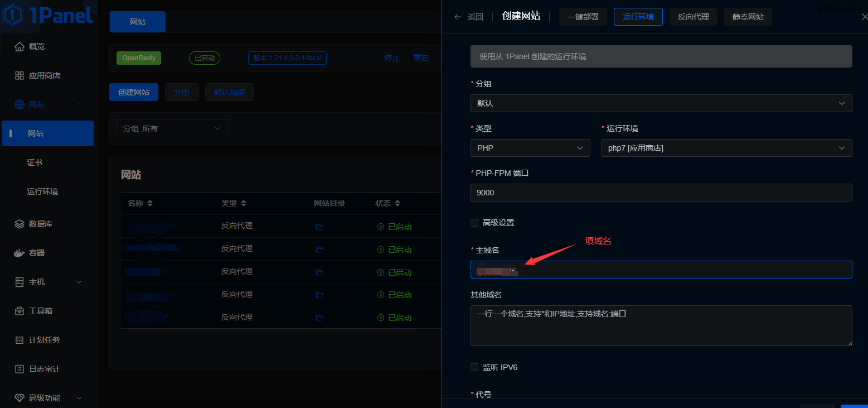
Task: Open folder icon in fifth website row
Action: coord(319,318)
